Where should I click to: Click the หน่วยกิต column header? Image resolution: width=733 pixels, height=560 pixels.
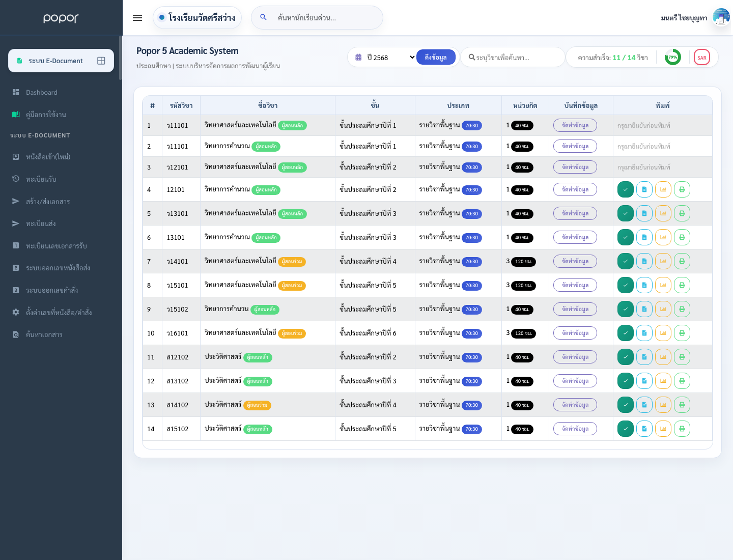tap(525, 105)
